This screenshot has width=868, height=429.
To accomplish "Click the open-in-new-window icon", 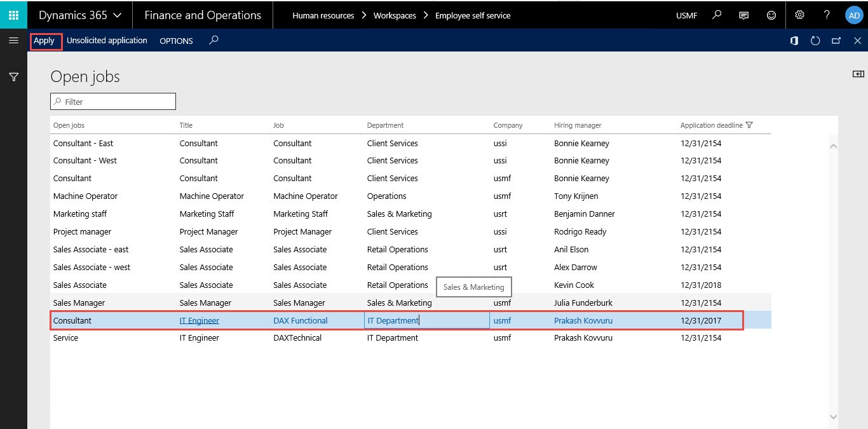I will [836, 40].
